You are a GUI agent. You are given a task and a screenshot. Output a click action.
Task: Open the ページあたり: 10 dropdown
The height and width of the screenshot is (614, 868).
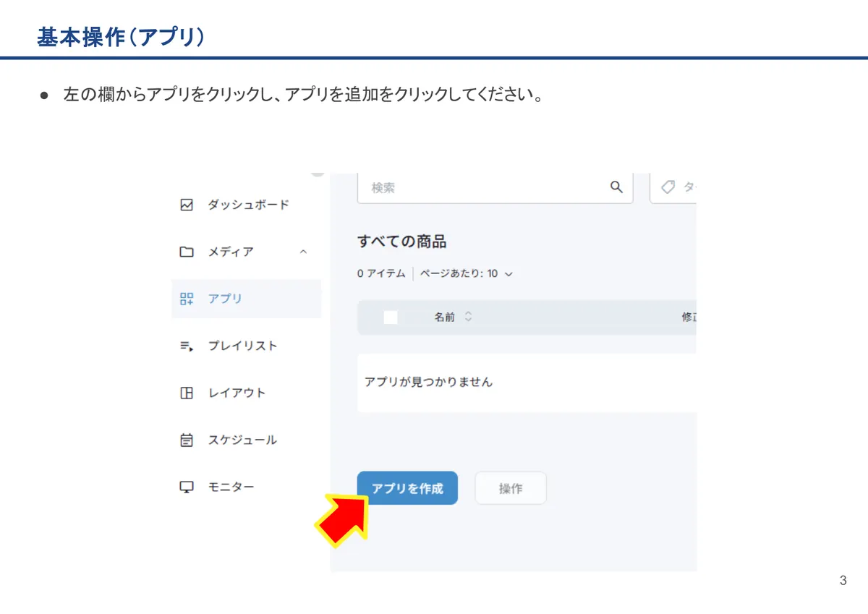tap(467, 273)
